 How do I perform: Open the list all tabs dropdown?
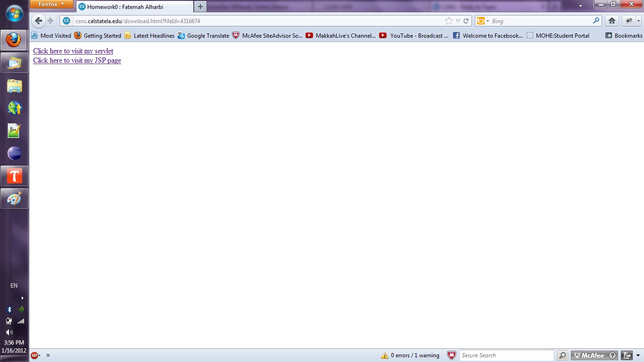[x=580, y=6]
